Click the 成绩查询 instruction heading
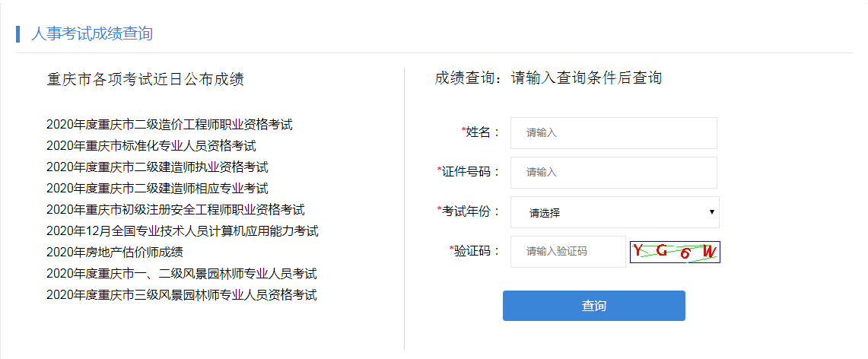 tap(548, 78)
